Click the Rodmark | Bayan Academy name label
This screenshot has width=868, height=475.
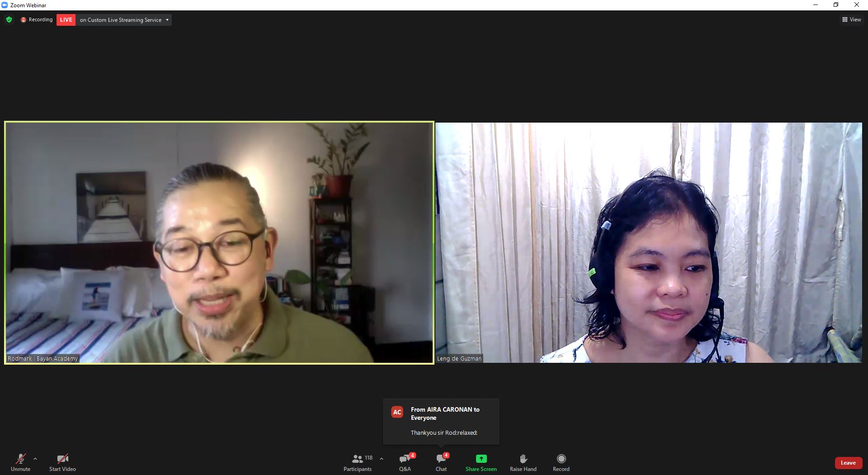43,358
